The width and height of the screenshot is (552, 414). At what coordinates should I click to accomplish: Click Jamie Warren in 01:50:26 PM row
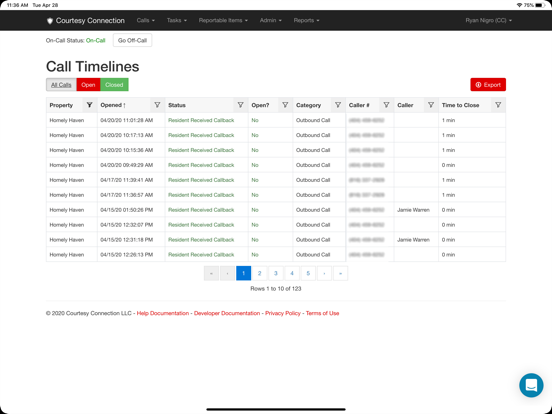(413, 210)
